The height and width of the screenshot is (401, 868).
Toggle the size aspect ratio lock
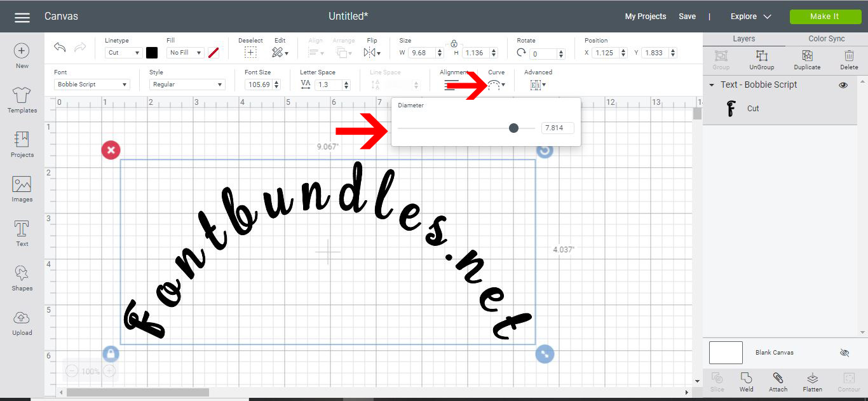pyautogui.click(x=454, y=44)
